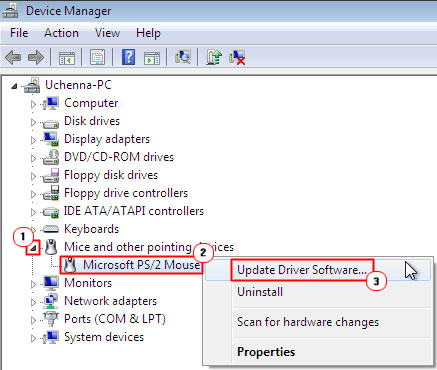Open the View menu

pyautogui.click(x=107, y=33)
